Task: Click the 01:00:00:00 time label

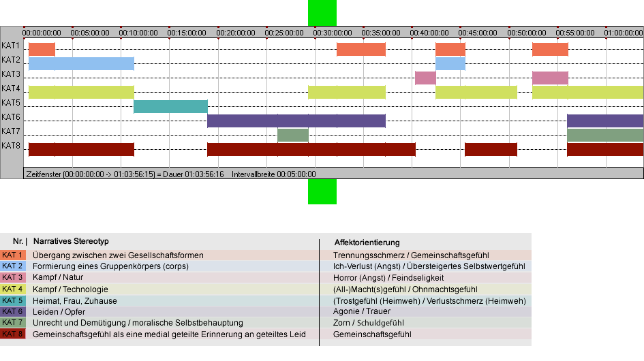Action: pyautogui.click(x=624, y=33)
